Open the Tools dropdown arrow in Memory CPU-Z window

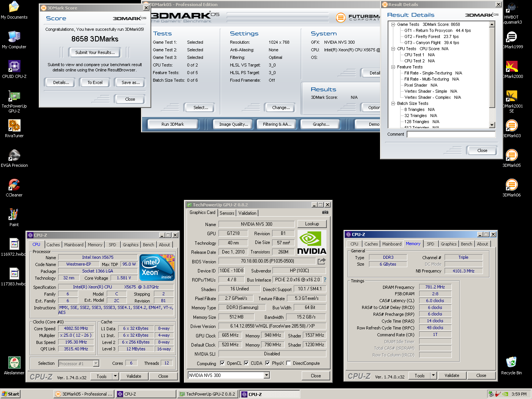[x=433, y=375]
